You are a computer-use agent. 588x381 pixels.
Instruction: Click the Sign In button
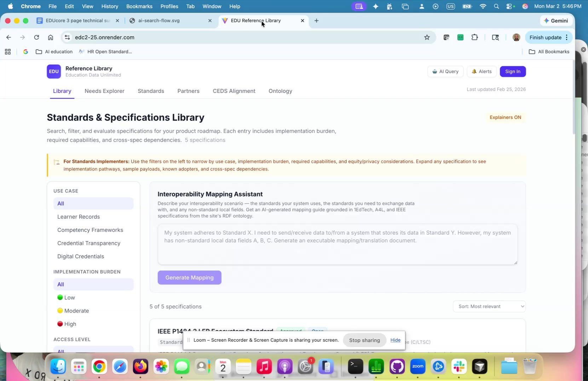coord(513,71)
